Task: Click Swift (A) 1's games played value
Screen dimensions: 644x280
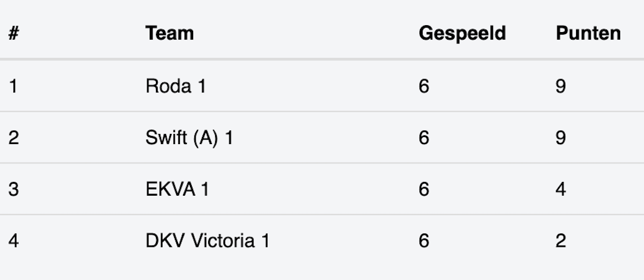Action: (424, 138)
